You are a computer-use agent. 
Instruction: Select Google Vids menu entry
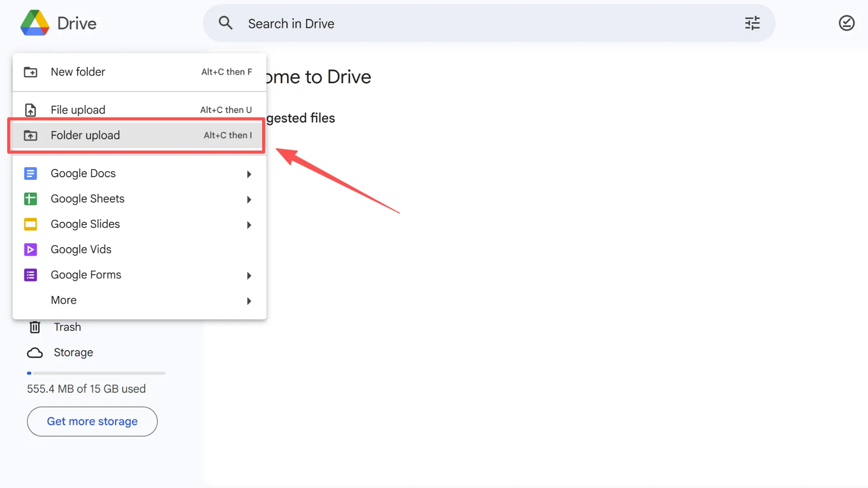tap(139, 249)
